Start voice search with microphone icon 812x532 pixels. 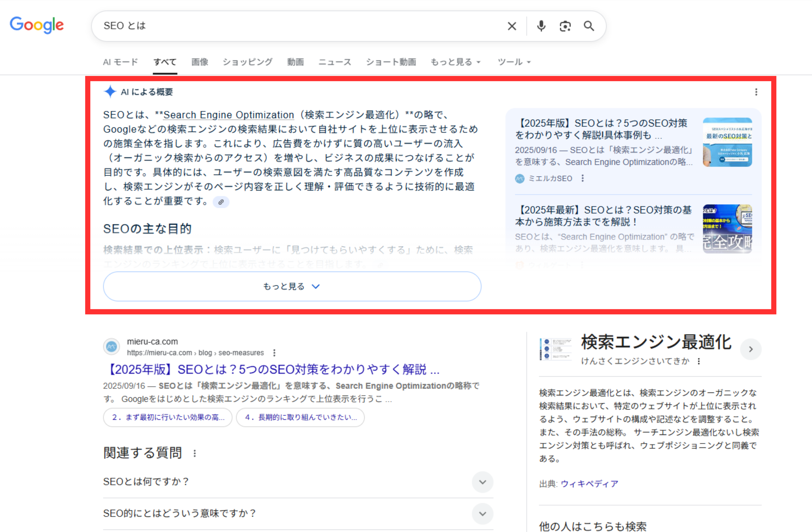coord(541,26)
